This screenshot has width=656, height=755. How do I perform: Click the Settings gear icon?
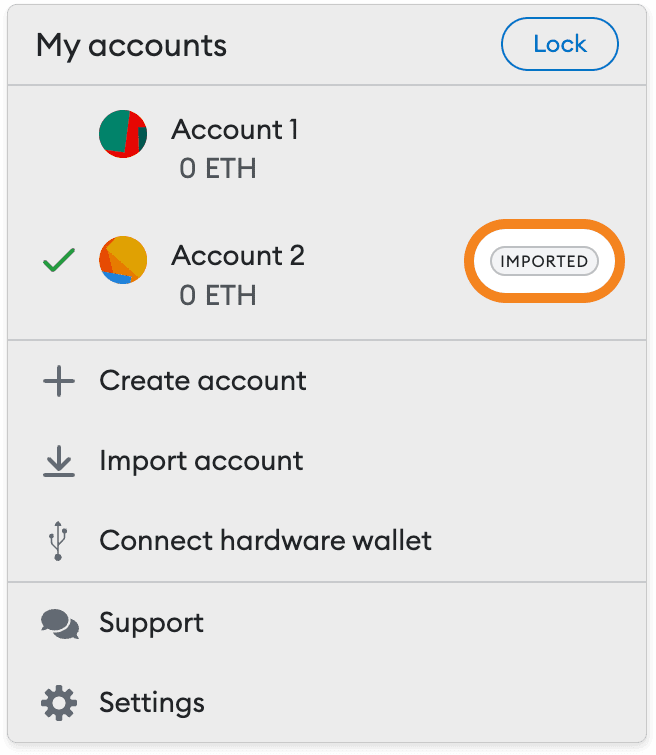pyautogui.click(x=59, y=703)
